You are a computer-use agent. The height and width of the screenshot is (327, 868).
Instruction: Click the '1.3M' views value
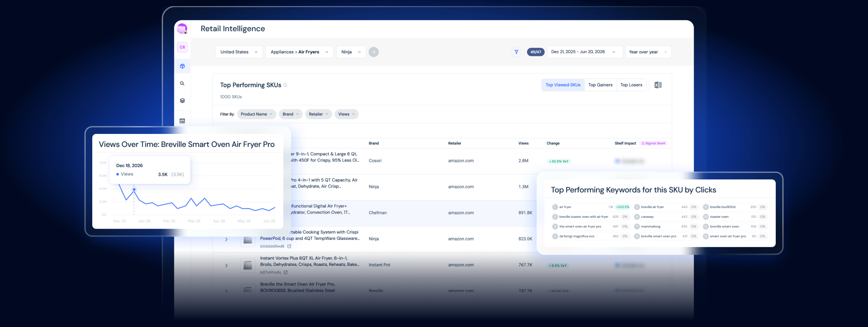[x=523, y=187]
